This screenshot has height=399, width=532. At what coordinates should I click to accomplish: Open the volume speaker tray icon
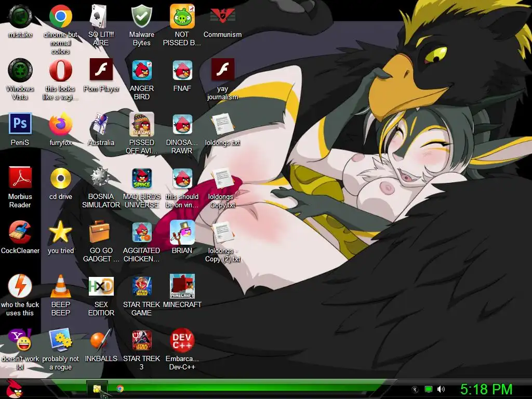point(441,390)
